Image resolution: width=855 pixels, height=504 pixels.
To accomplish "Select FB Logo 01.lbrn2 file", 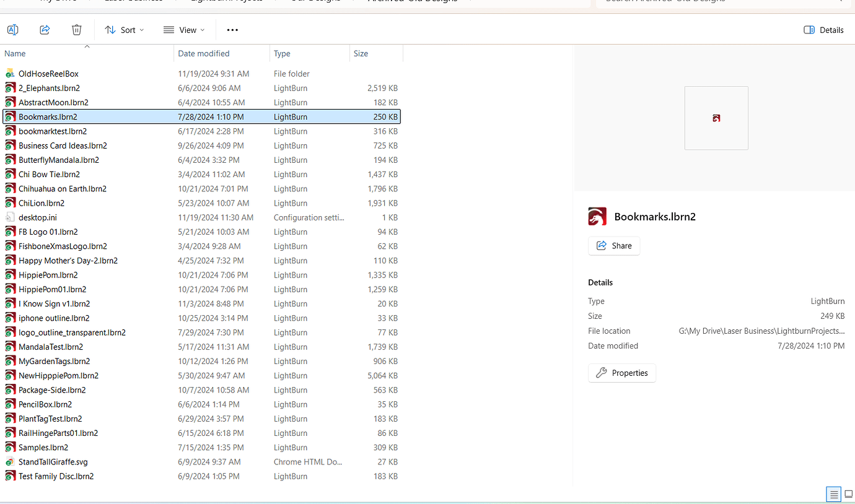I will (48, 232).
